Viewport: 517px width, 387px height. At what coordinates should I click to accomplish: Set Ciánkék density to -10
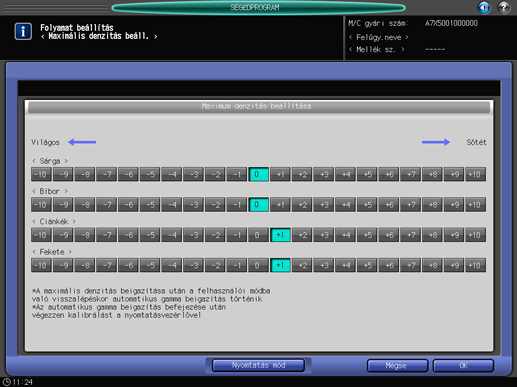click(41, 235)
